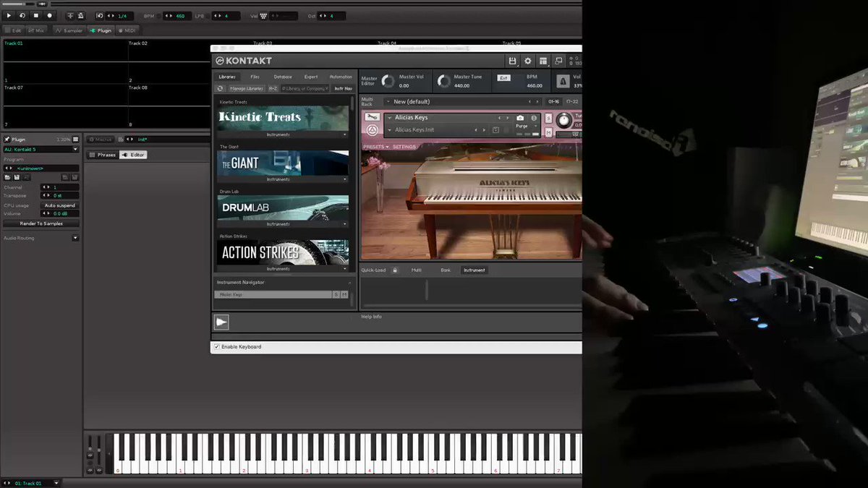Click the velocity keyboard icon next to Vel

tap(263, 15)
